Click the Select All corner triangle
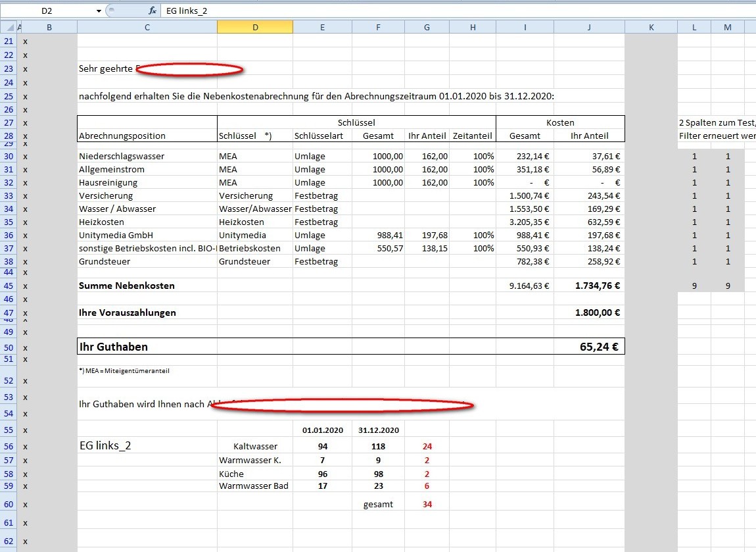This screenshot has width=756, height=552. [9, 28]
